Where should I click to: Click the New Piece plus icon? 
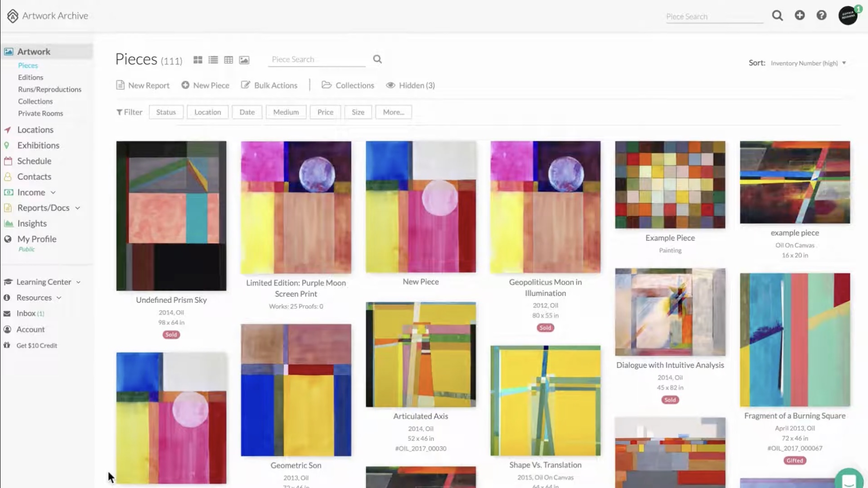pos(185,85)
